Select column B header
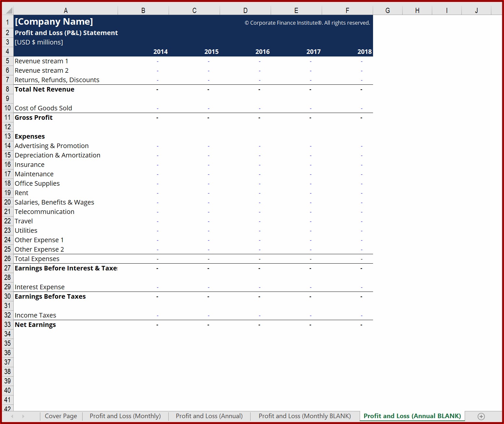The width and height of the screenshot is (504, 424). [143, 10]
